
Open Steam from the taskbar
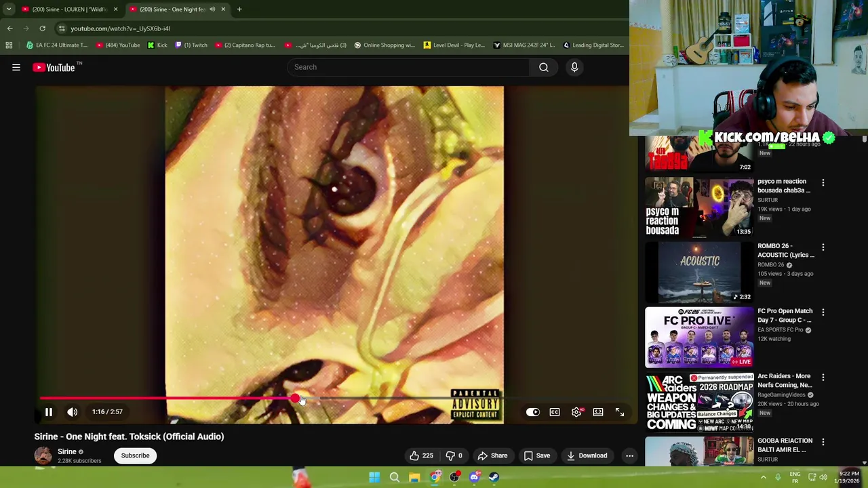[x=494, y=477]
